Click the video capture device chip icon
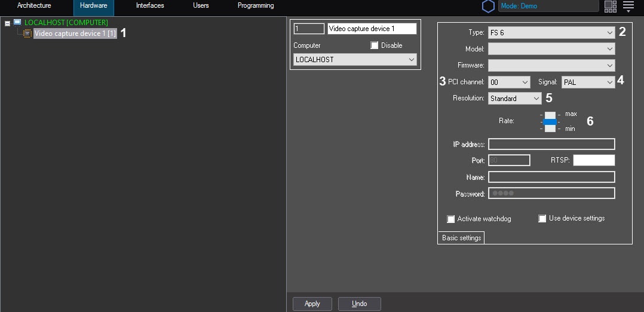The height and width of the screenshot is (312, 644). (x=27, y=33)
